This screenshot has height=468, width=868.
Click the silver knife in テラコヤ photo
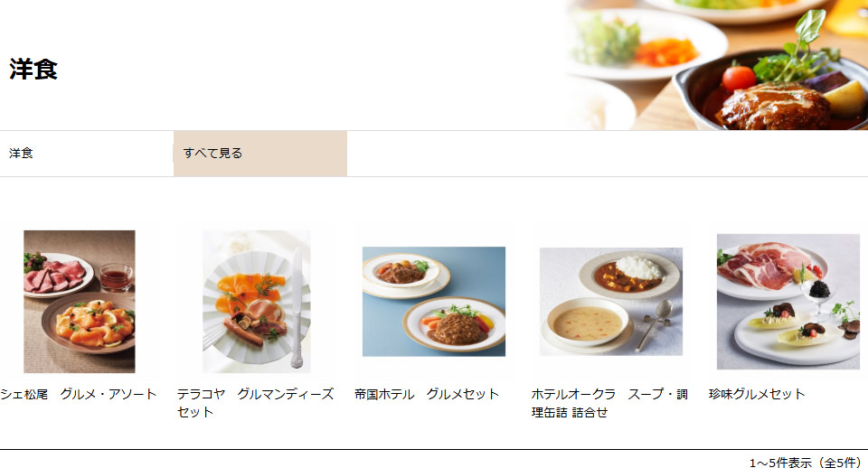(297, 307)
